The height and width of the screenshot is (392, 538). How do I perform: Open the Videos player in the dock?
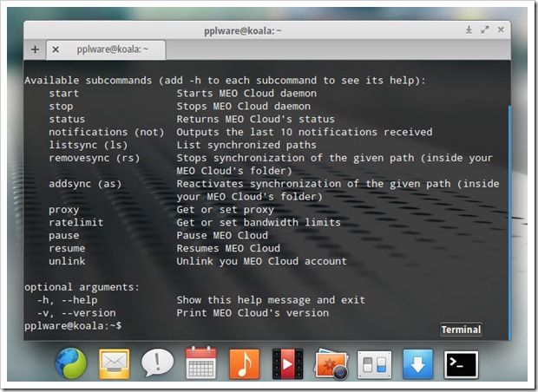(x=287, y=363)
